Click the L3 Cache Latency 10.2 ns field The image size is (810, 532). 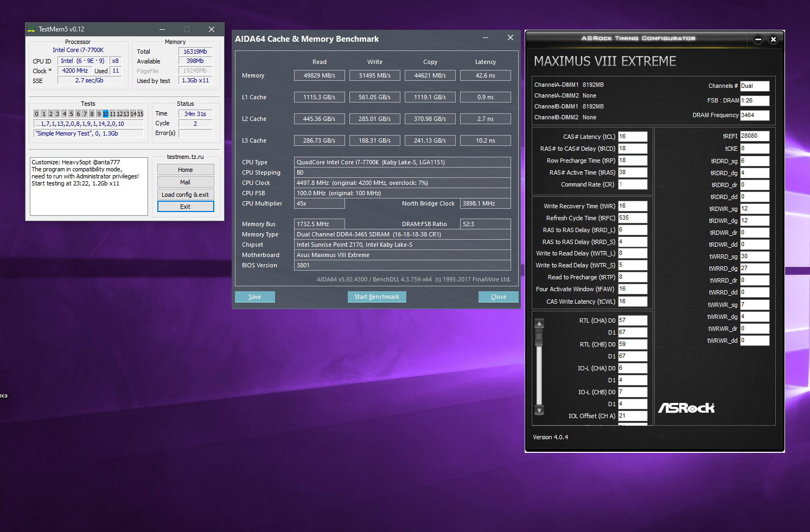tap(486, 140)
